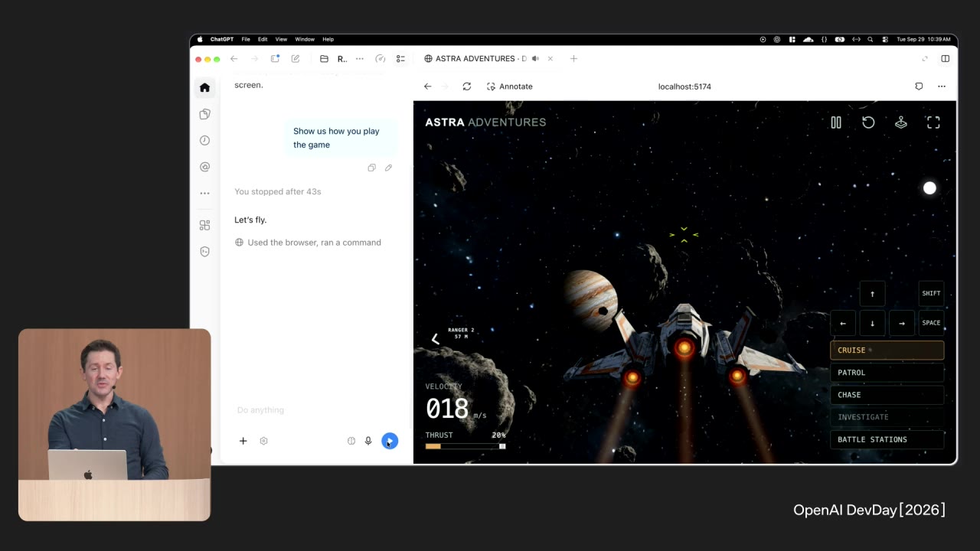This screenshot has height=551, width=980.
Task: Open the comment bubble icon in browser toolbar
Action: point(919,86)
